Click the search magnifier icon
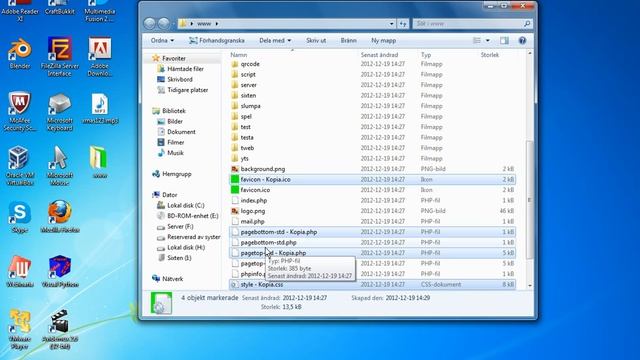This screenshot has width=640, height=360. click(x=527, y=24)
